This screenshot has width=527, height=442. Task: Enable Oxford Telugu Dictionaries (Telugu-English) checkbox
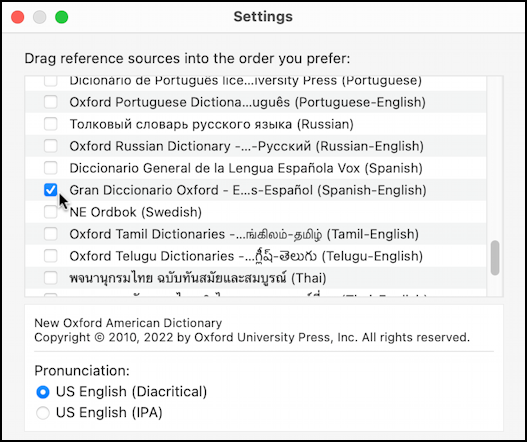50,256
